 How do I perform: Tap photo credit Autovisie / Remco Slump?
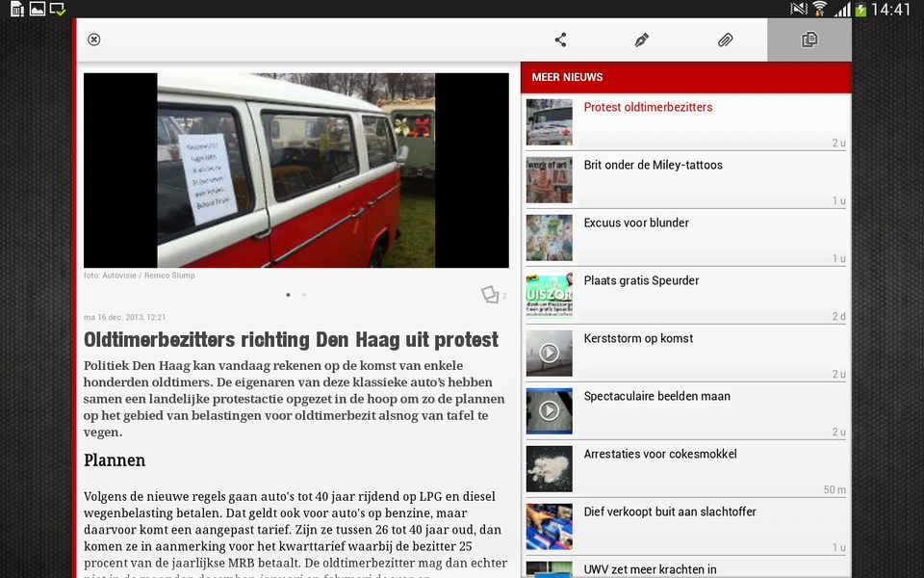click(x=139, y=276)
